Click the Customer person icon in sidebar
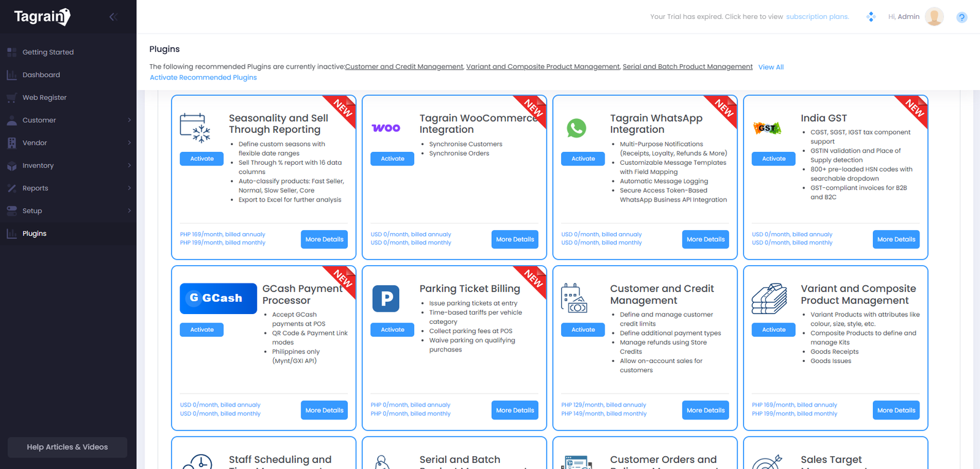Screen dimensions: 980x469 12,120
